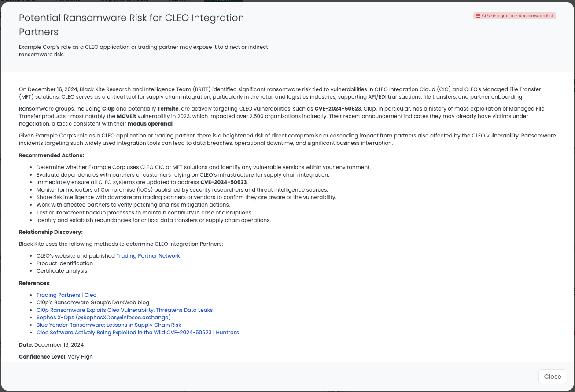Click the Relationship Discovery heading
Image resolution: width=575 pixels, height=392 pixels.
[52, 232]
